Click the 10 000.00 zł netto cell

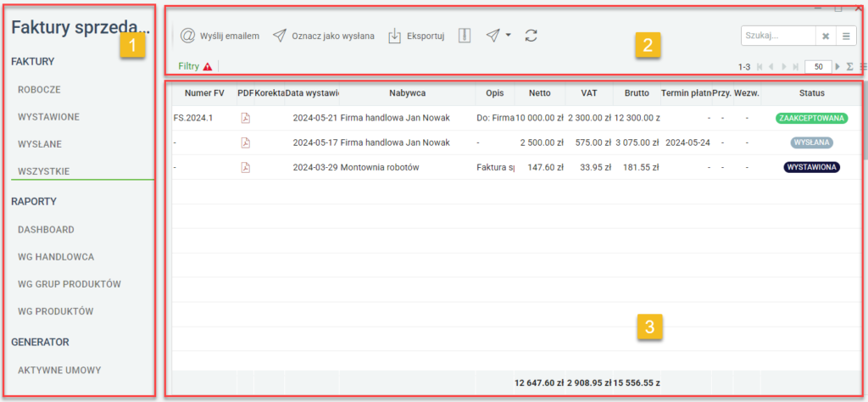pyautogui.click(x=540, y=118)
